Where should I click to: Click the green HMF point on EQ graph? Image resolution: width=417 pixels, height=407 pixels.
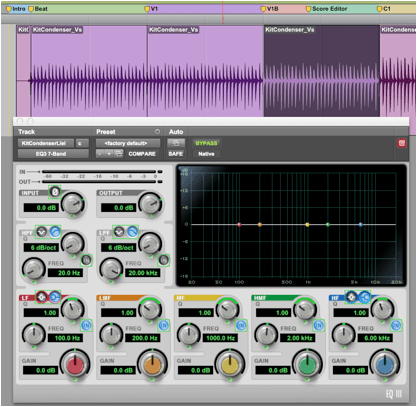coord(328,225)
